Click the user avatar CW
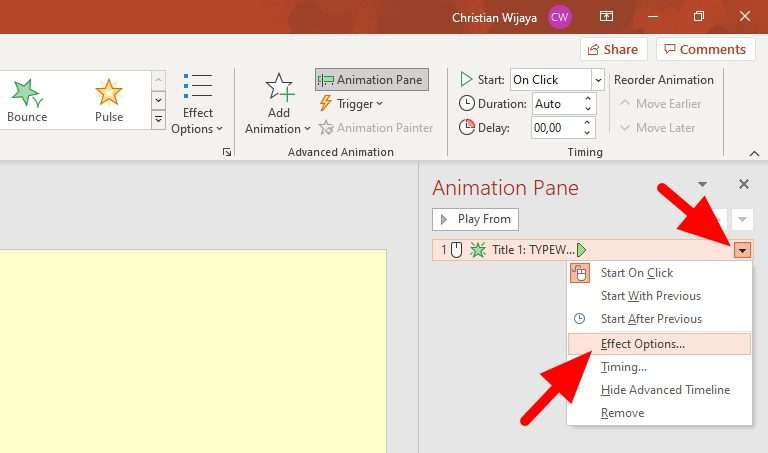Screen dimensions: 768x453 tap(560, 17)
